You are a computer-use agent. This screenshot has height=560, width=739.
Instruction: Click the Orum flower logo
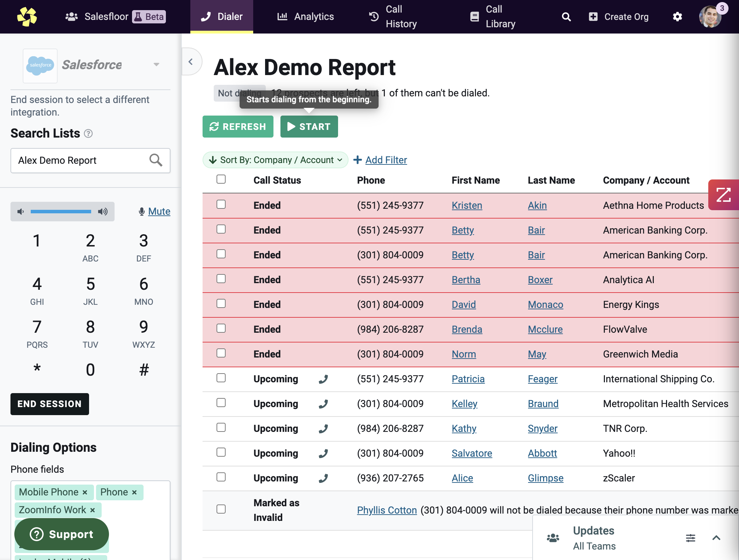pos(27,17)
